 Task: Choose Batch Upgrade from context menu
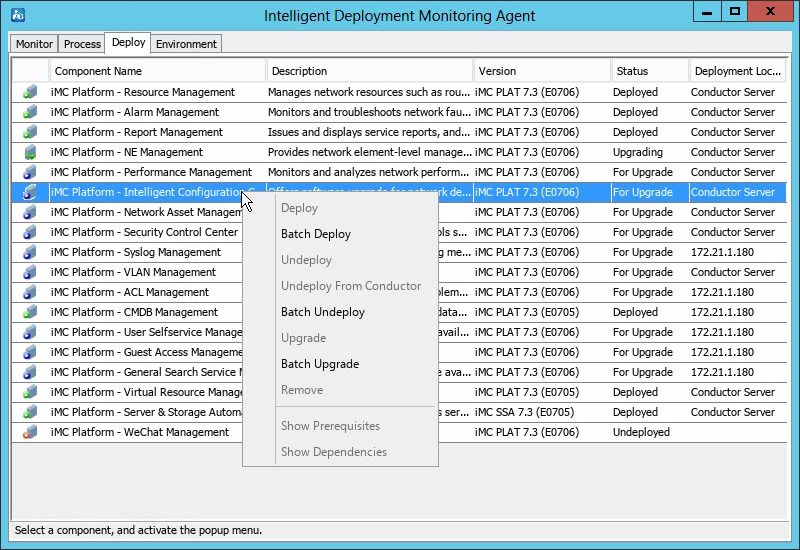tap(320, 364)
